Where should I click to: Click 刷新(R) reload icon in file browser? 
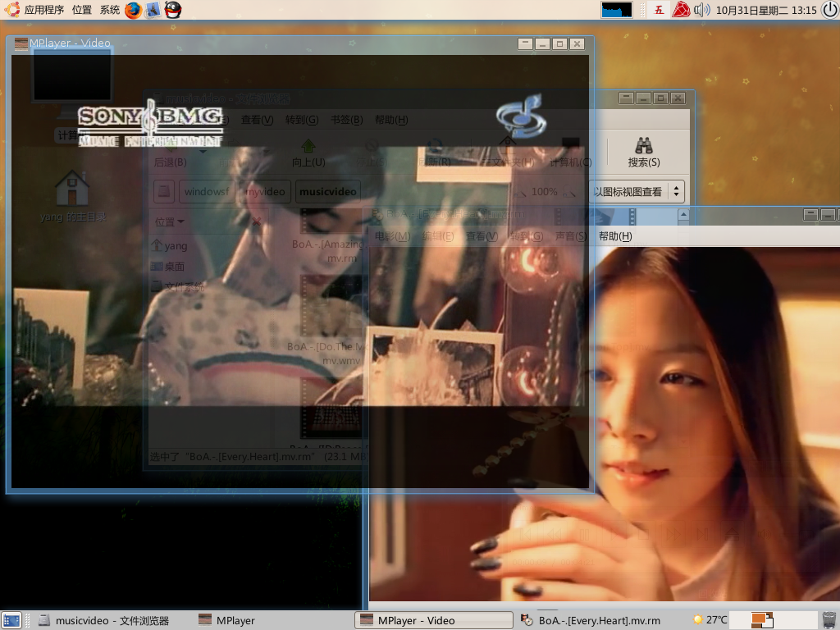coord(435,153)
